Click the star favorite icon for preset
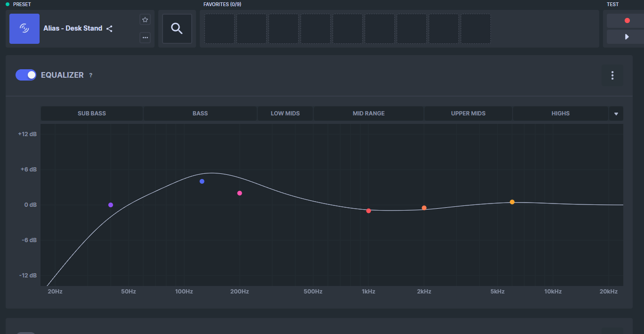Screen dimensions: 644x334 click(x=145, y=20)
